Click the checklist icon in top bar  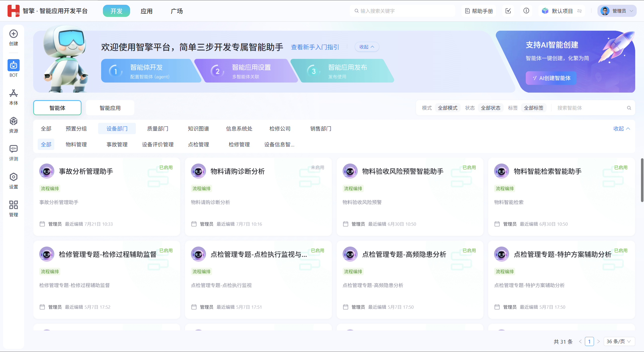(508, 11)
